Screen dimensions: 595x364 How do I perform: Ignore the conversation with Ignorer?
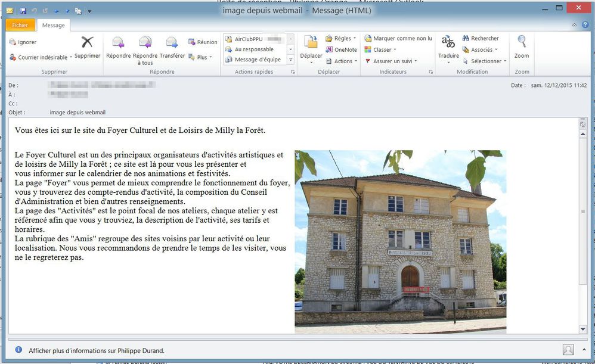coord(23,42)
